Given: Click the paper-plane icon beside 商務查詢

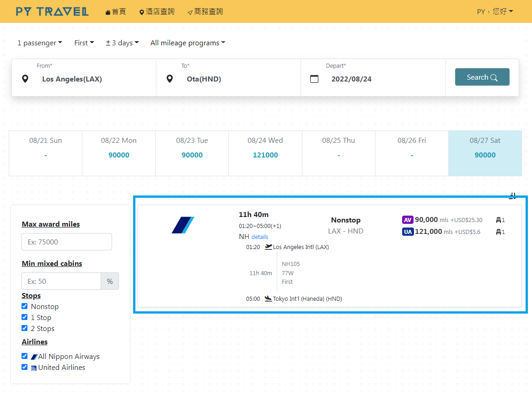Looking at the screenshot, I should 190,12.
